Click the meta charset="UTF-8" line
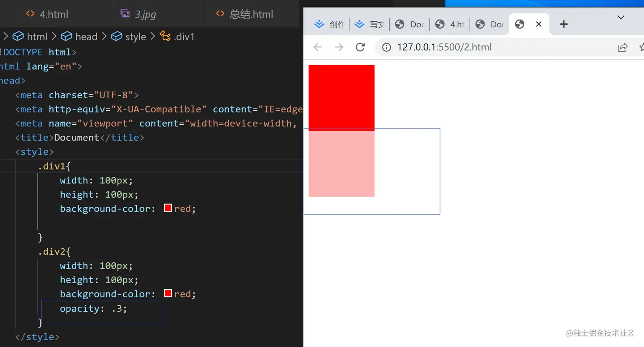 tap(77, 95)
